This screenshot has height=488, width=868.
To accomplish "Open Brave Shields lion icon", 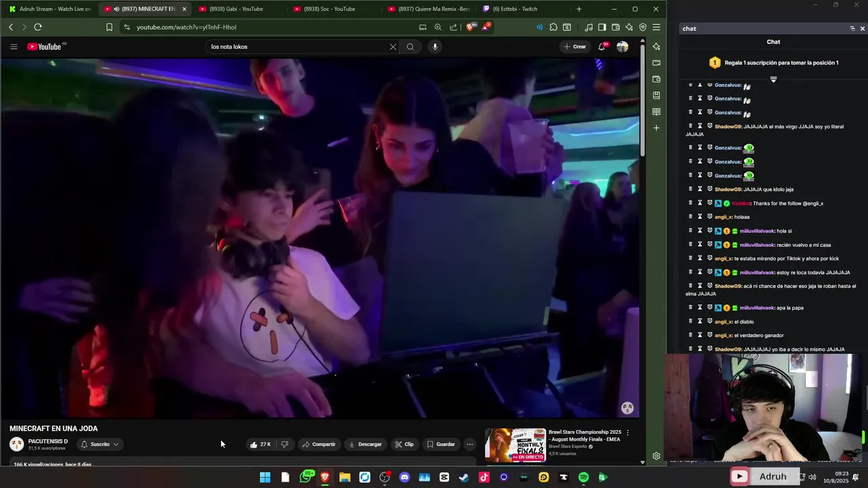I will click(x=471, y=27).
